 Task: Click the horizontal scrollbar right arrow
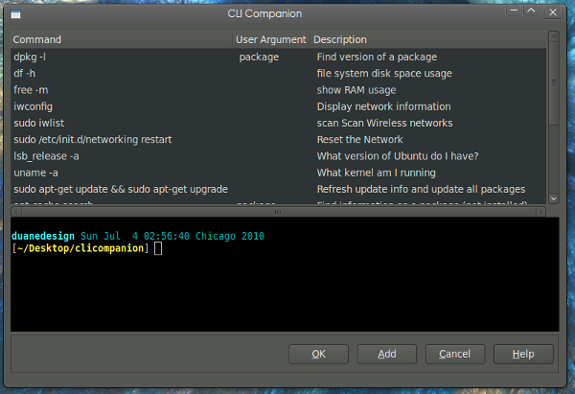(x=540, y=212)
